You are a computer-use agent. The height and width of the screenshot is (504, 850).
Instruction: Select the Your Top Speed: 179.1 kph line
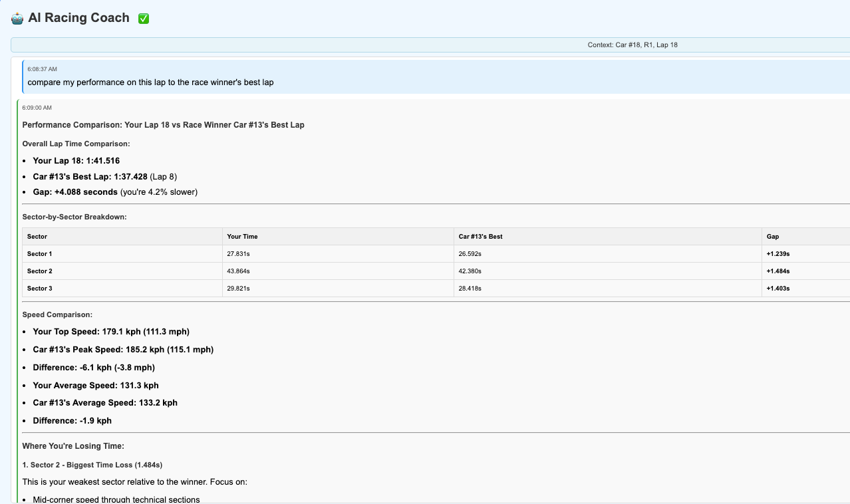click(x=111, y=332)
